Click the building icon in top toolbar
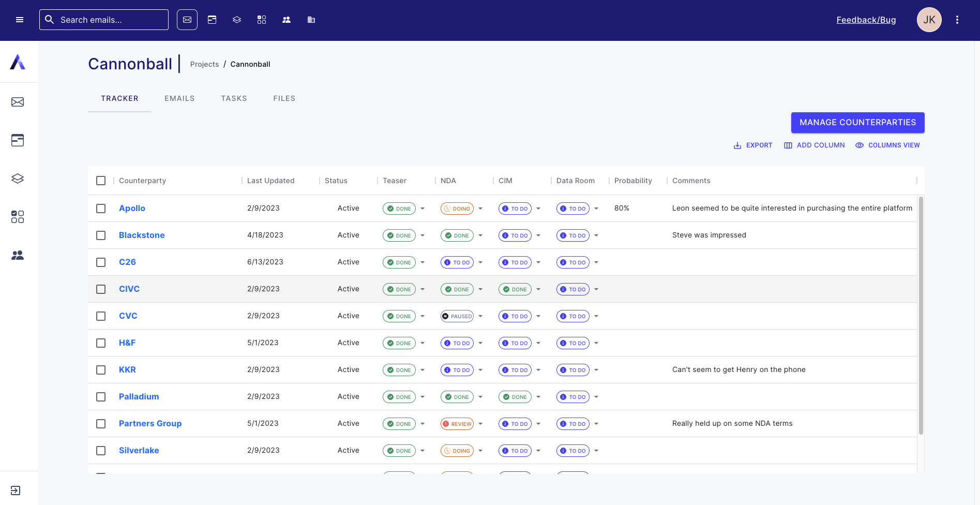This screenshot has height=505, width=980. pyautogui.click(x=311, y=20)
